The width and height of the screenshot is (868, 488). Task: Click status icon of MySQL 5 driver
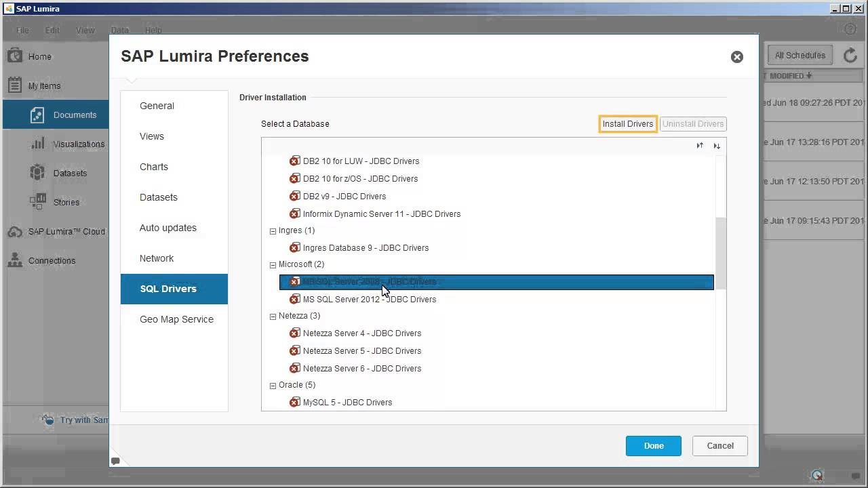point(294,403)
